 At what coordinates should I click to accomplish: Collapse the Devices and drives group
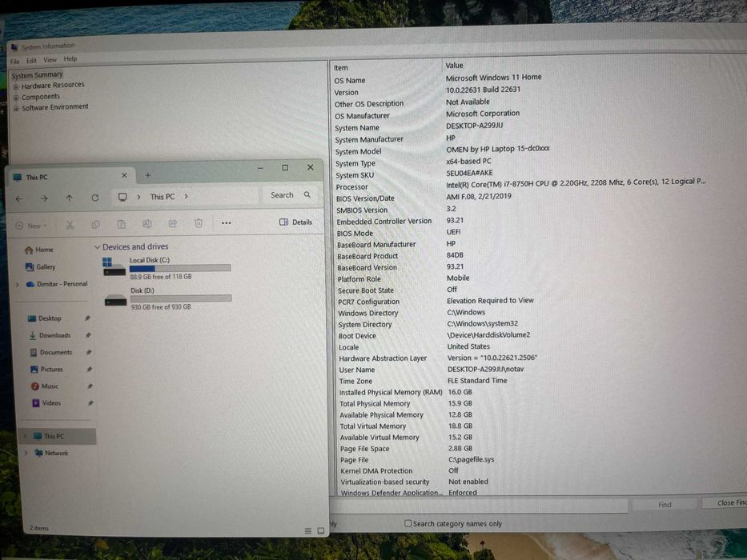click(x=97, y=247)
